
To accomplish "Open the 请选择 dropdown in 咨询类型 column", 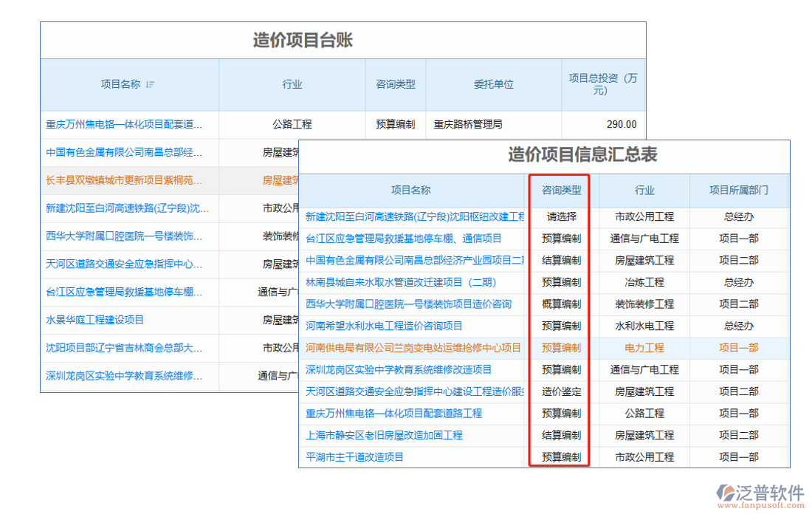I will point(561,217).
